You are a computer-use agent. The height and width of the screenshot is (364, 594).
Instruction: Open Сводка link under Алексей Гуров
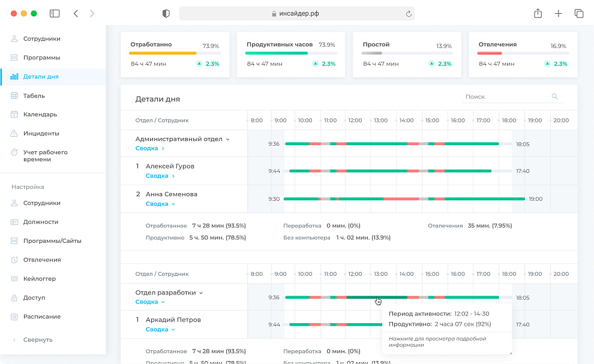point(160,176)
